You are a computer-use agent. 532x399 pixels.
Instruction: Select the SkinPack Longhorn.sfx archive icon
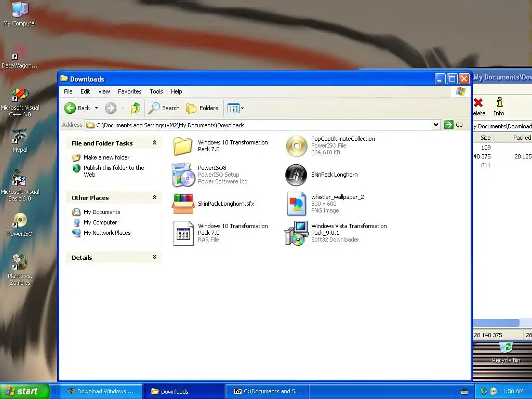coord(183,204)
